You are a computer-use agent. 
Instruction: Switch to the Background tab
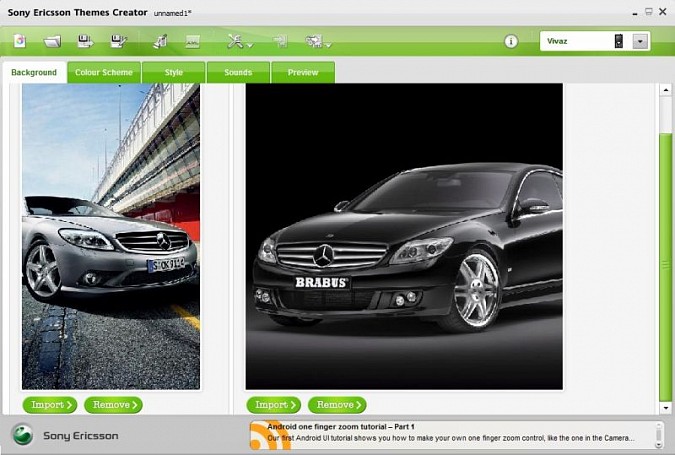point(34,72)
